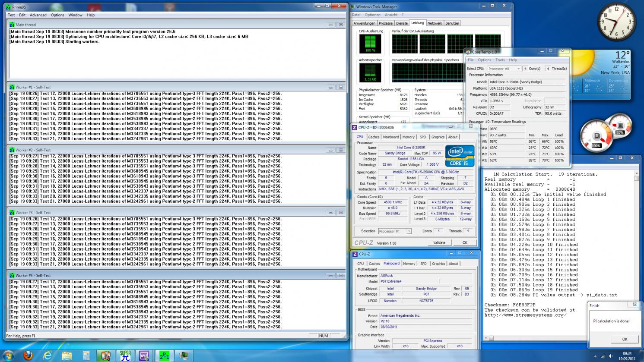Select Memory tab in lower CPU-Z Mainboard window
The image size is (644, 362).
coord(409,264)
